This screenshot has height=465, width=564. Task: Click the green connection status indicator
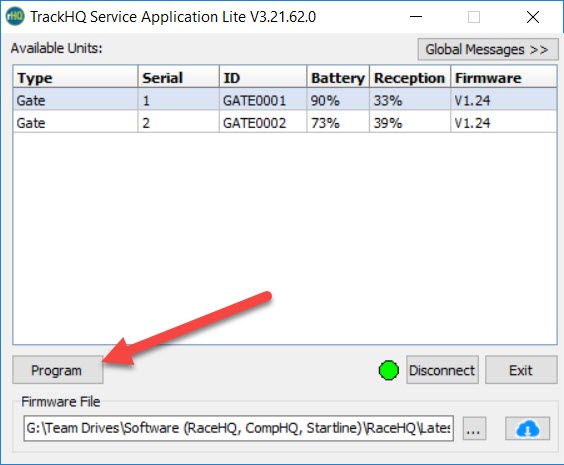pos(388,370)
